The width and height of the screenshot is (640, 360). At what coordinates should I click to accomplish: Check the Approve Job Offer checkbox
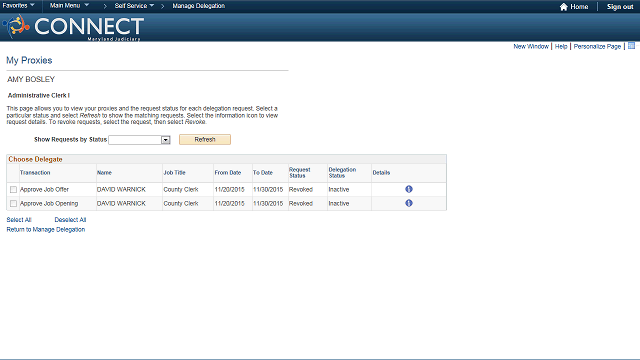coord(13,189)
